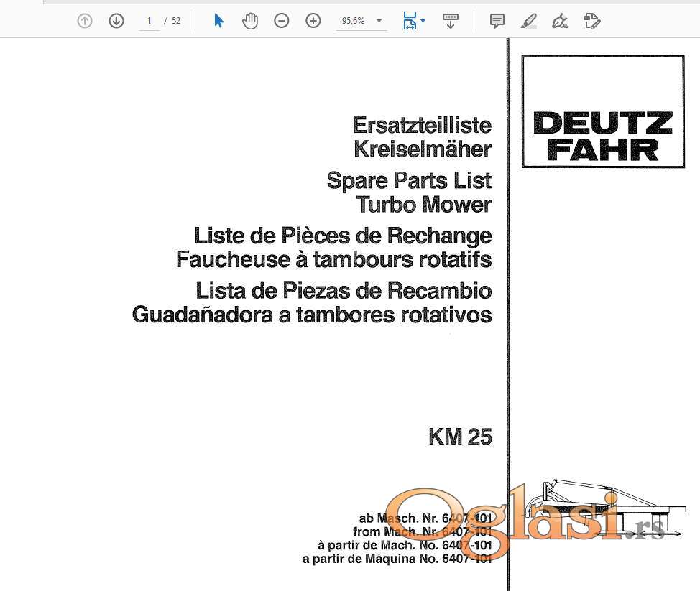Screen dimensions: 700x591
Task: Click the Spare Parts List heading
Action: pos(410,181)
